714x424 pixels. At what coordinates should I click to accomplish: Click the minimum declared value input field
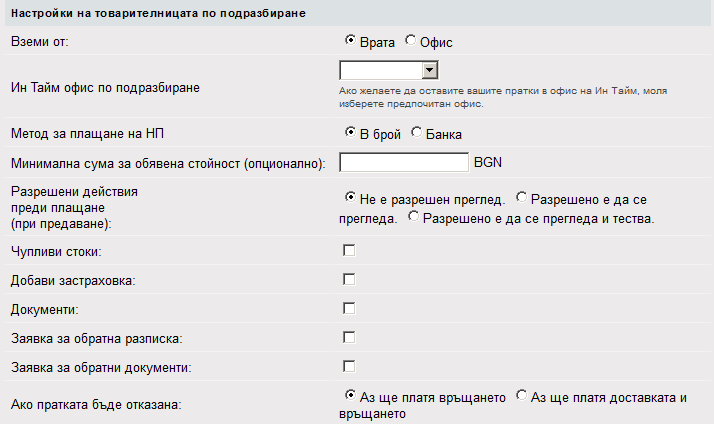tap(404, 163)
